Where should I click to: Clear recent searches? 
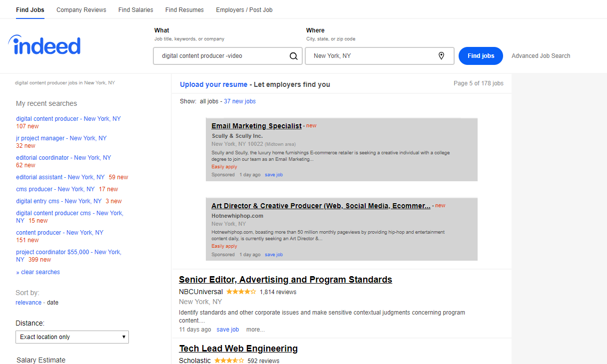point(40,272)
